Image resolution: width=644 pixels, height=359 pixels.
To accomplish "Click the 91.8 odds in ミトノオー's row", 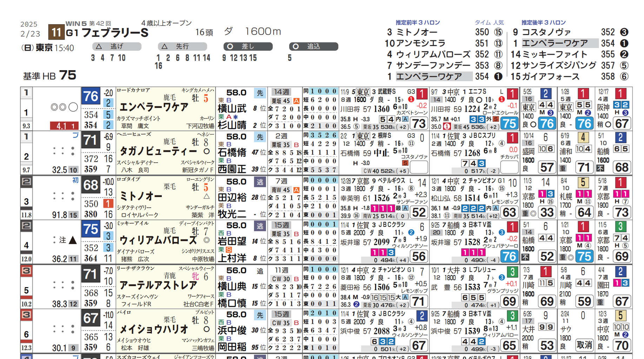I will point(59,215).
